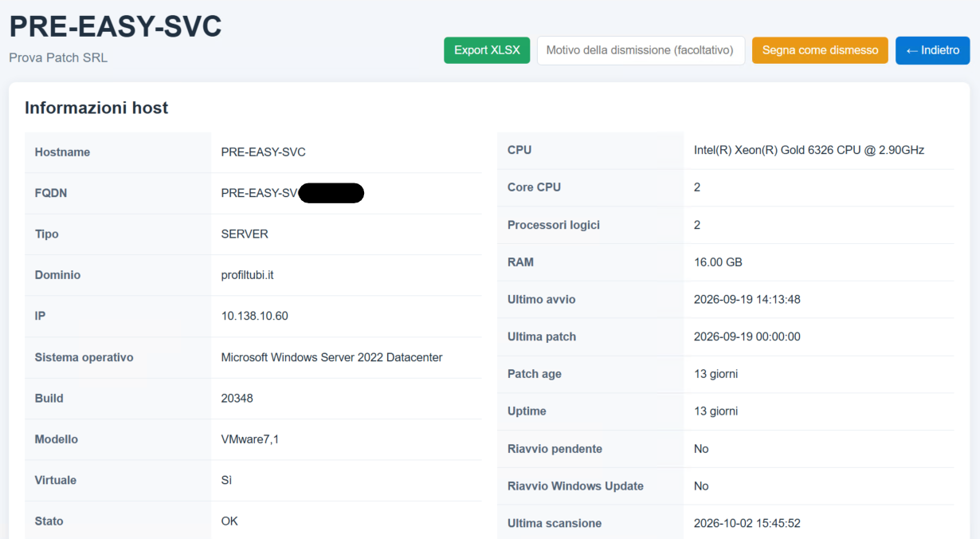Click the Processori logici label
The image size is (980, 539).
pos(554,225)
